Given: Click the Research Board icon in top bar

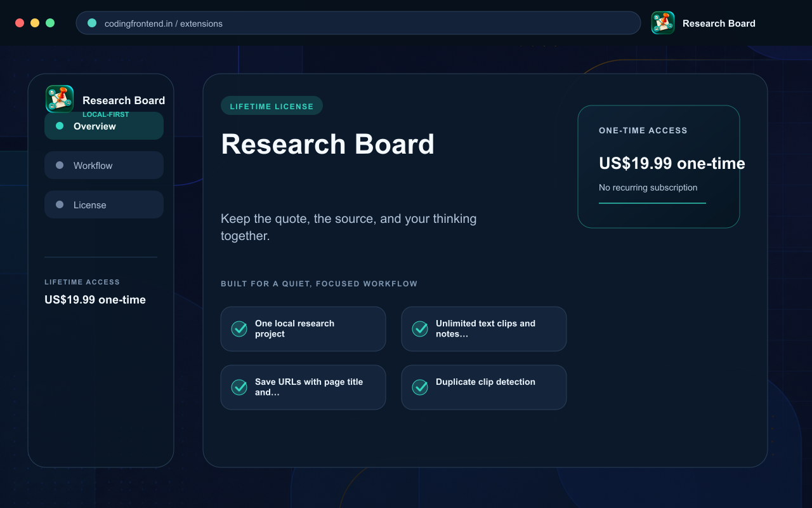Looking at the screenshot, I should [x=663, y=23].
